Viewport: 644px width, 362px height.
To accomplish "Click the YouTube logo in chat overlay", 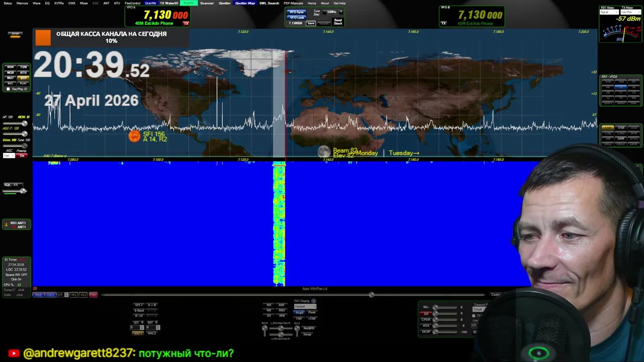I will pos(14,353).
